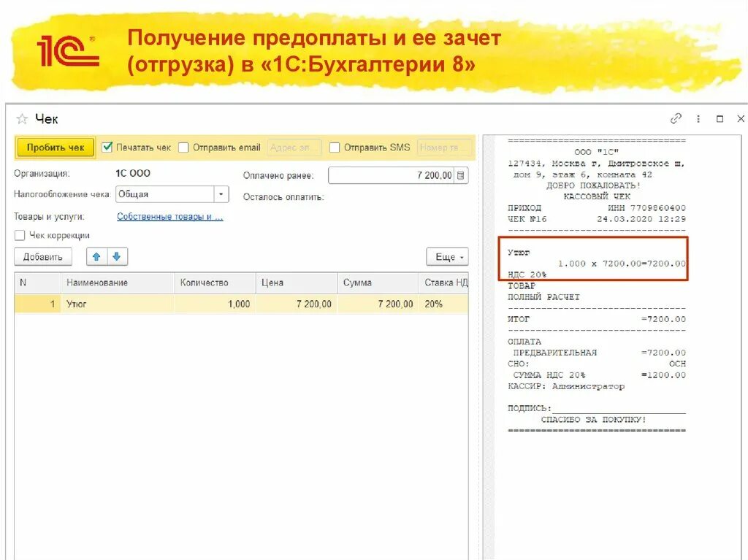Click the ПРЕДВАРИТЕЛЬНАЯ payment line in receipt
Viewport: 748px width, 560px height.
tap(599, 353)
